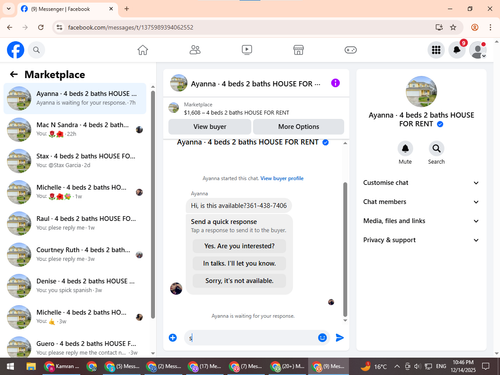Image resolution: width=500 pixels, height=375 pixels.
Task: Open the tab search dropdown arrow
Action: click(9, 9)
